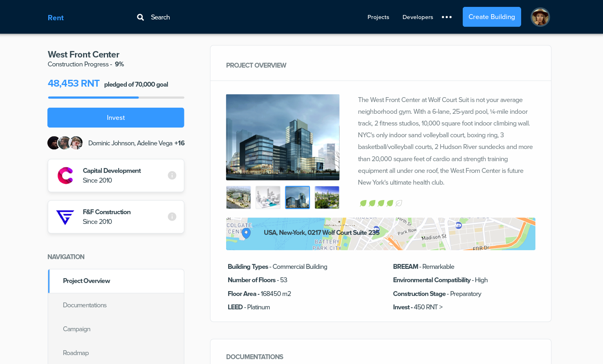603x364 pixels.
Task: Open the Developers menu
Action: tap(418, 17)
